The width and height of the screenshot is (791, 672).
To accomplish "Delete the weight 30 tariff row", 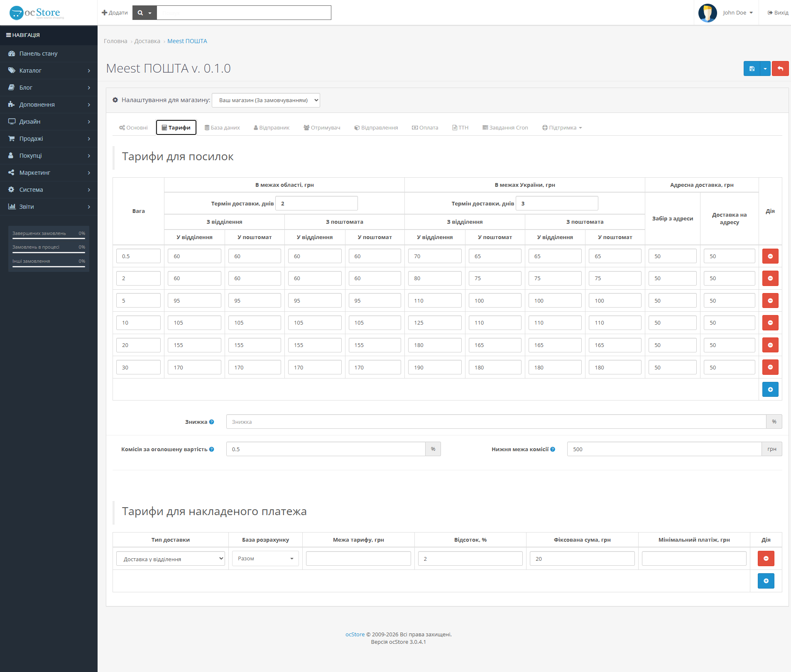I will point(770,367).
